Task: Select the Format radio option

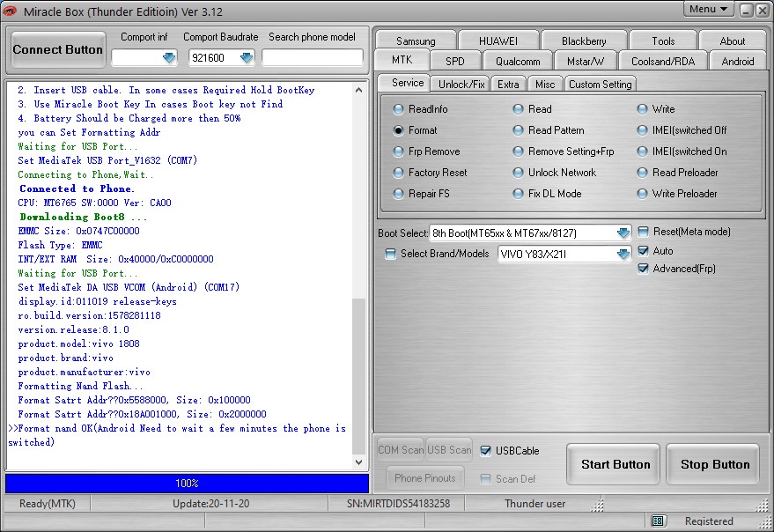Action: (398, 130)
